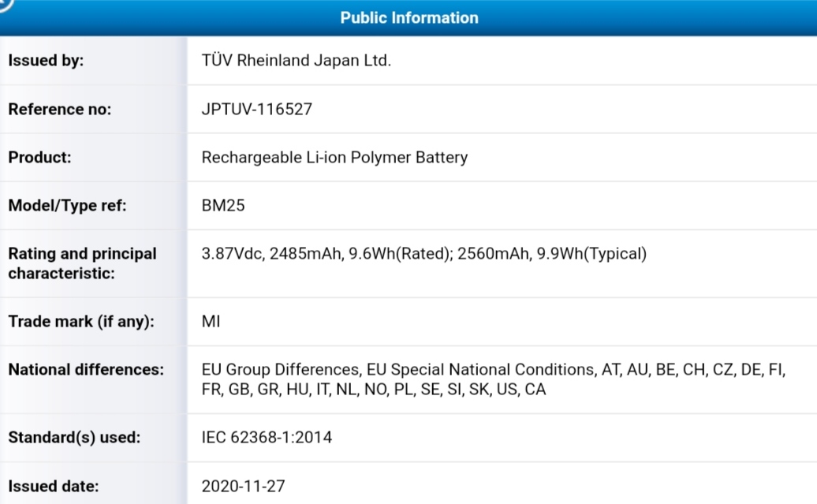Screen dimensions: 817x504
Task: Select the issued date 2020-11-27
Action: tap(243, 486)
